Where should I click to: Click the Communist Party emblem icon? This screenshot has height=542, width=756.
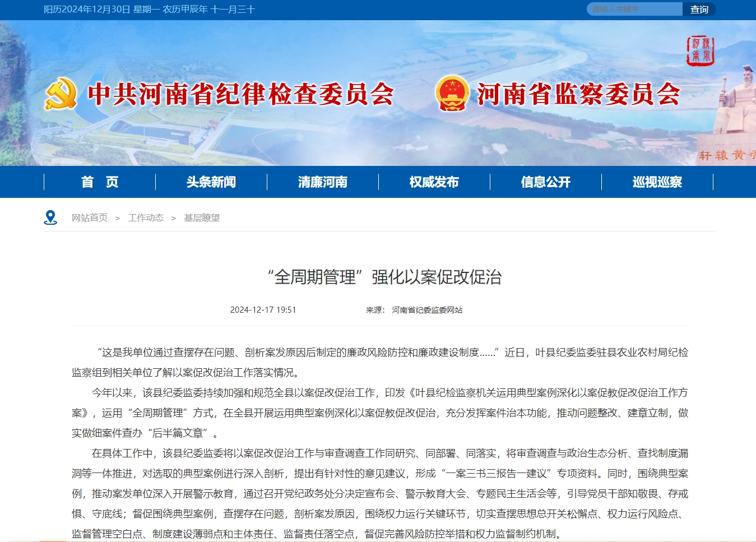(x=61, y=94)
